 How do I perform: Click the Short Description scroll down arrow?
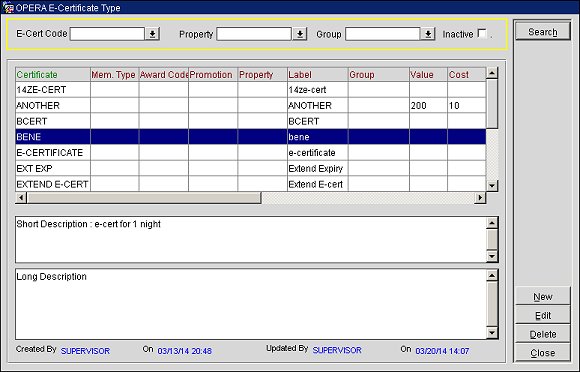coord(492,256)
